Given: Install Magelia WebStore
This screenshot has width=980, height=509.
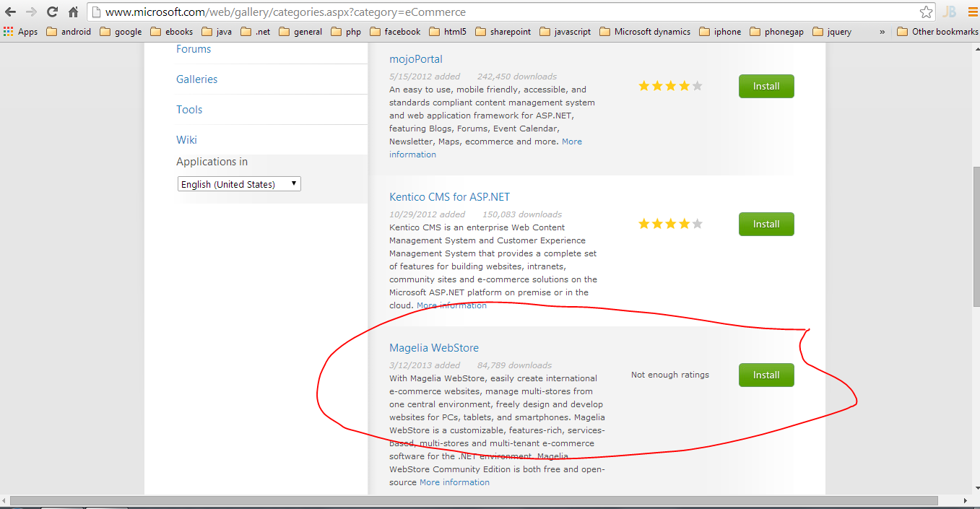Looking at the screenshot, I should [766, 375].
